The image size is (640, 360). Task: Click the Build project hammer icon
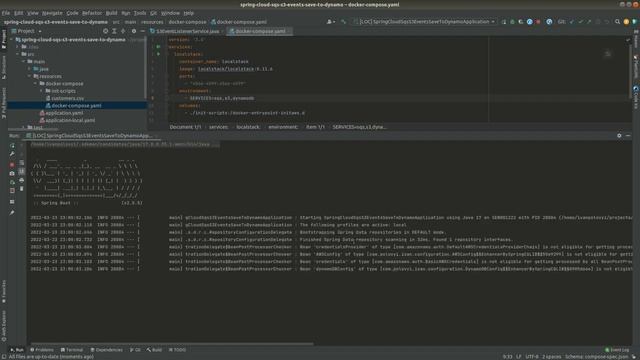pos(344,22)
